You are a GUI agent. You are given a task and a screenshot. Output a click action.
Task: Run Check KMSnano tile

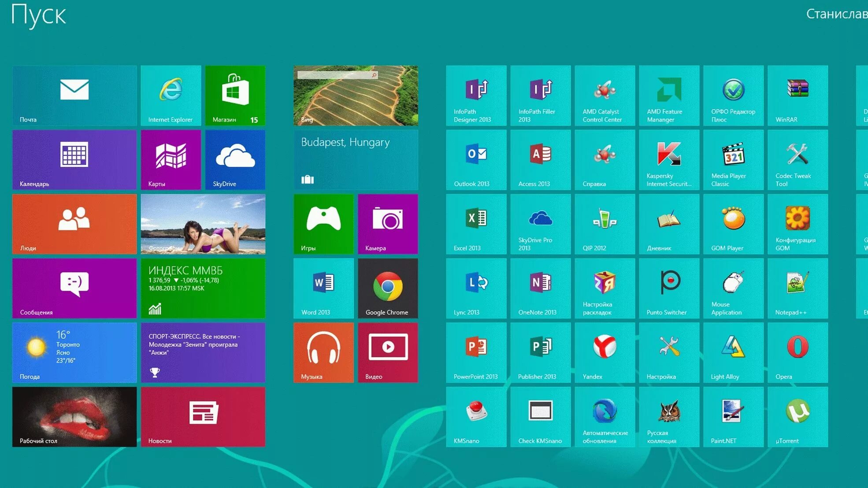click(541, 417)
